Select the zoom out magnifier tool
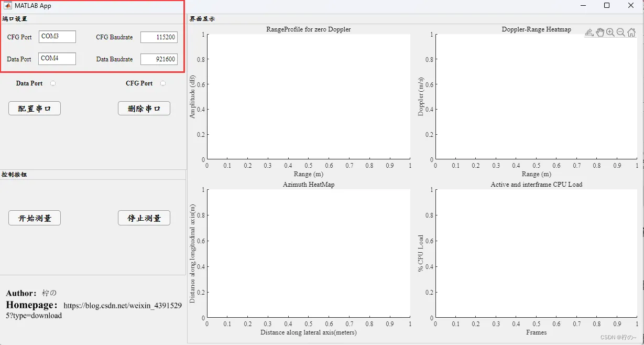 pos(621,33)
